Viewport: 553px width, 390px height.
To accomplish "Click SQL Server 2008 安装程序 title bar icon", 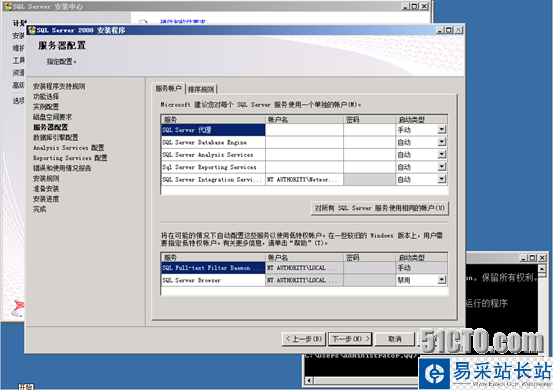I will 32,30.
